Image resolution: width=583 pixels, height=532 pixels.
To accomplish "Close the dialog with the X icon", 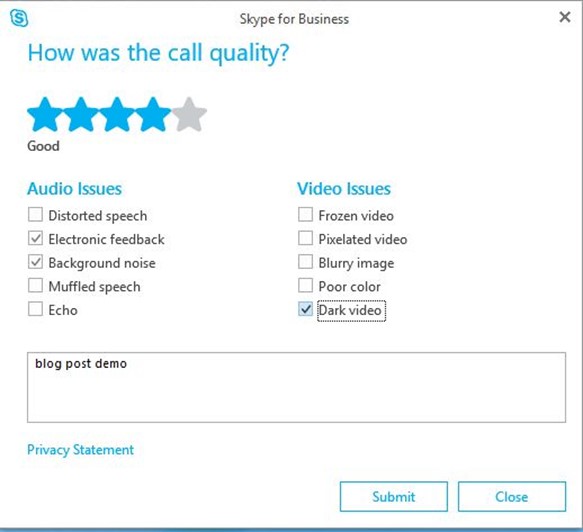I will click(x=565, y=17).
